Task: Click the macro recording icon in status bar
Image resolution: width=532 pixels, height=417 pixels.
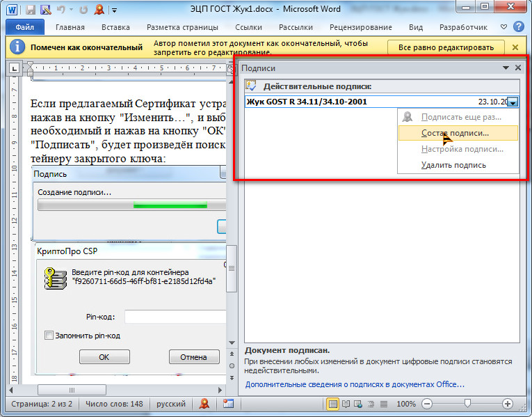Action: point(228,403)
